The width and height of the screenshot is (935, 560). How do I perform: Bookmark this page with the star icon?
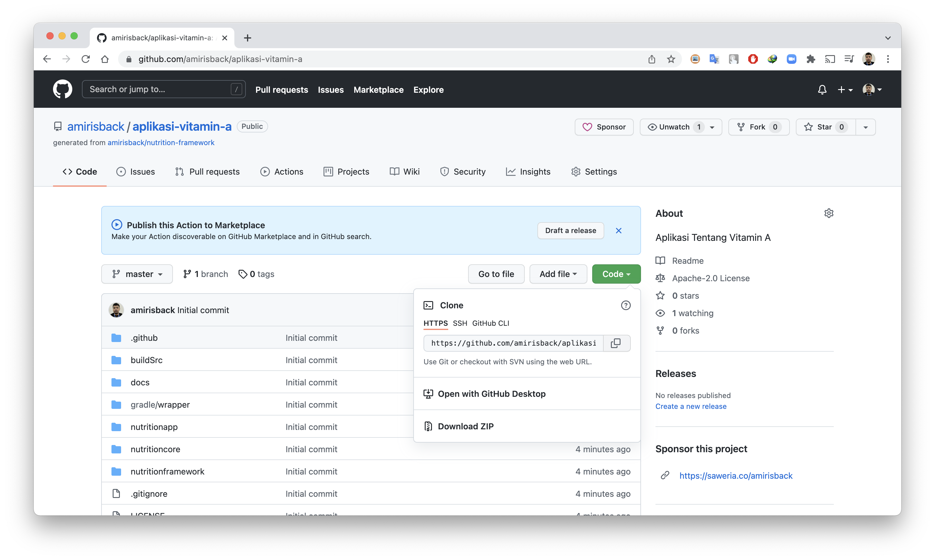coord(671,59)
